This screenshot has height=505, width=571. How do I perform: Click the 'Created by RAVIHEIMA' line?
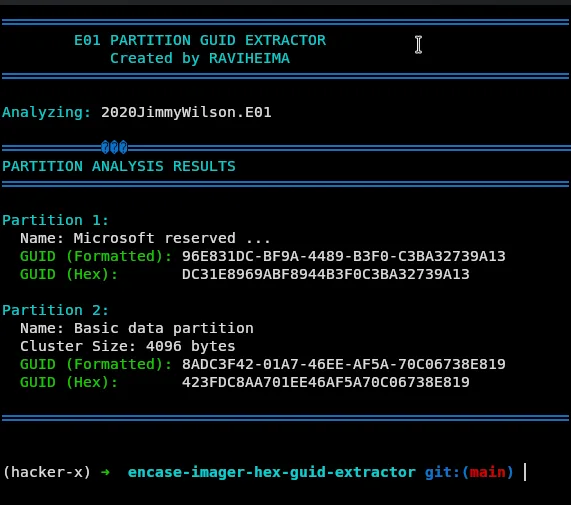[200, 58]
